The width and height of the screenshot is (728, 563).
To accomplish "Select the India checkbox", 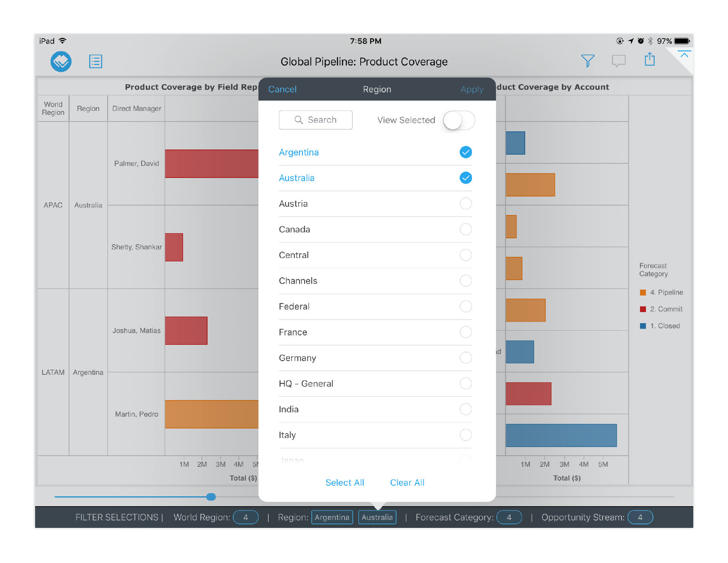I will coord(466,409).
